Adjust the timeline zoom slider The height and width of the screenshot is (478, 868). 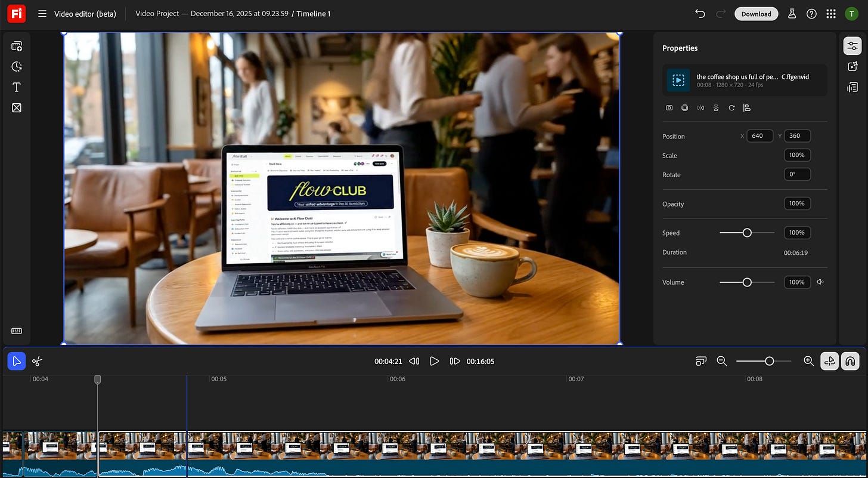pos(769,361)
